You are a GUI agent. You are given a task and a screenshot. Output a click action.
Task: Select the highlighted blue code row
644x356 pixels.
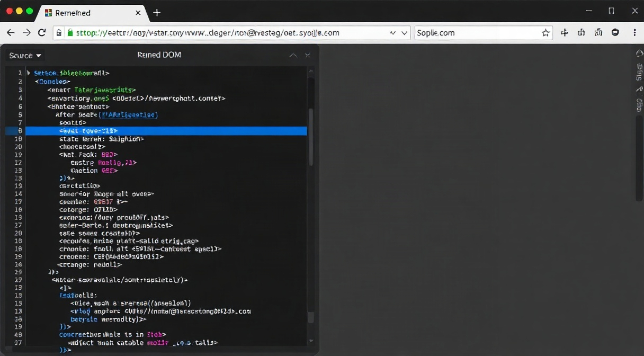[166, 131]
